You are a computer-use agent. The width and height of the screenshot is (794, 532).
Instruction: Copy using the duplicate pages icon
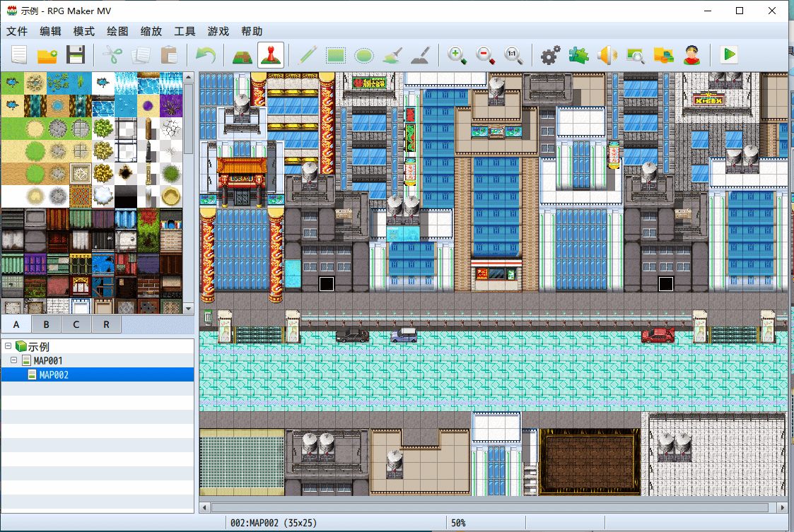[x=140, y=54]
